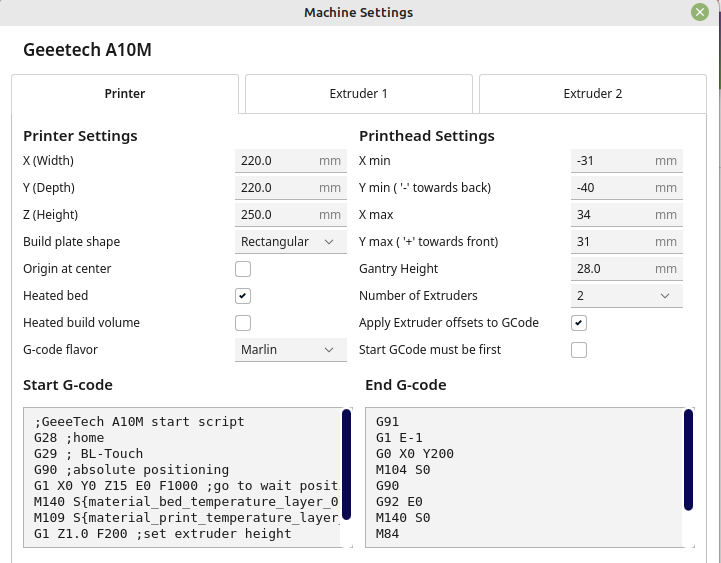Screen dimensions: 721x563
Task: Click the Y min value field
Action: pyautogui.click(x=627, y=188)
